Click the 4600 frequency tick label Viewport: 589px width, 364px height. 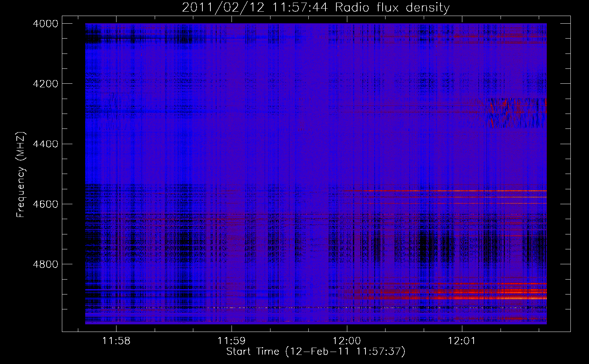pos(46,204)
